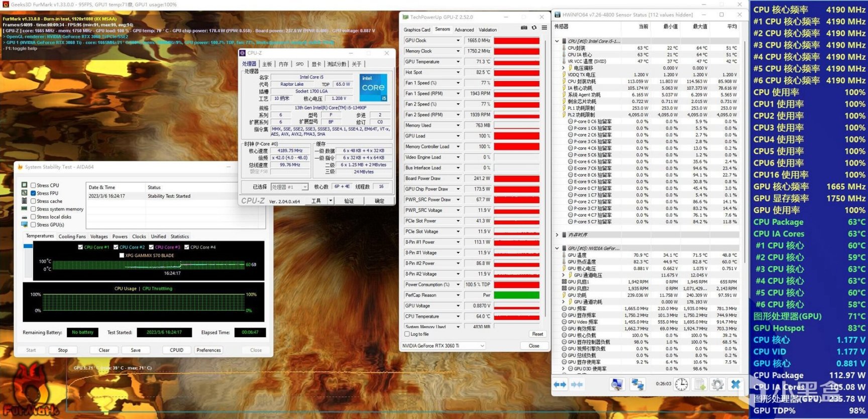Click the Clear button in AIDA64
This screenshot has width=868, height=419.
104,350
